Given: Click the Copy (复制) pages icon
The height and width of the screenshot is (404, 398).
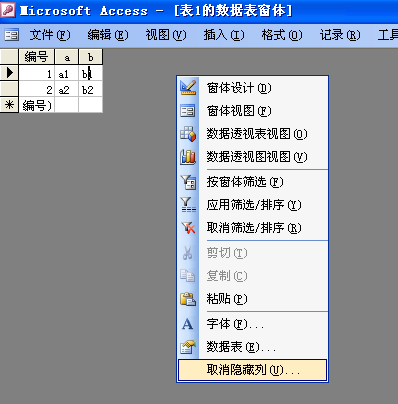Looking at the screenshot, I should [x=188, y=276].
